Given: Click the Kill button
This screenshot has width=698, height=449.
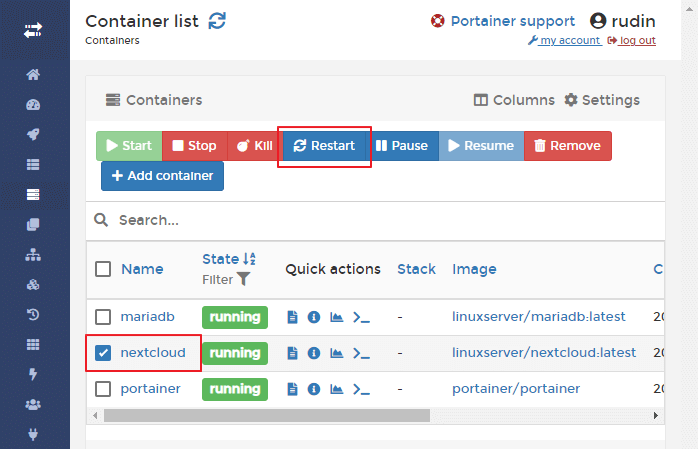Looking at the screenshot, I should 255,146.
